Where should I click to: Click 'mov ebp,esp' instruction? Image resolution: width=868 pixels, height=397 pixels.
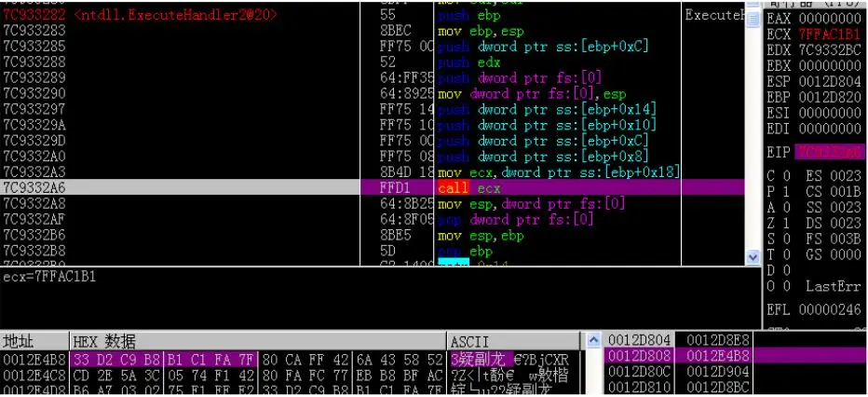point(481,31)
